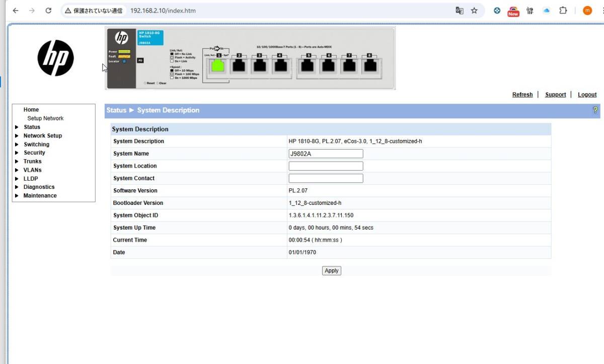This screenshot has height=364, width=604.
Task: Reload the page with the browser refresh icon
Action: [48, 11]
